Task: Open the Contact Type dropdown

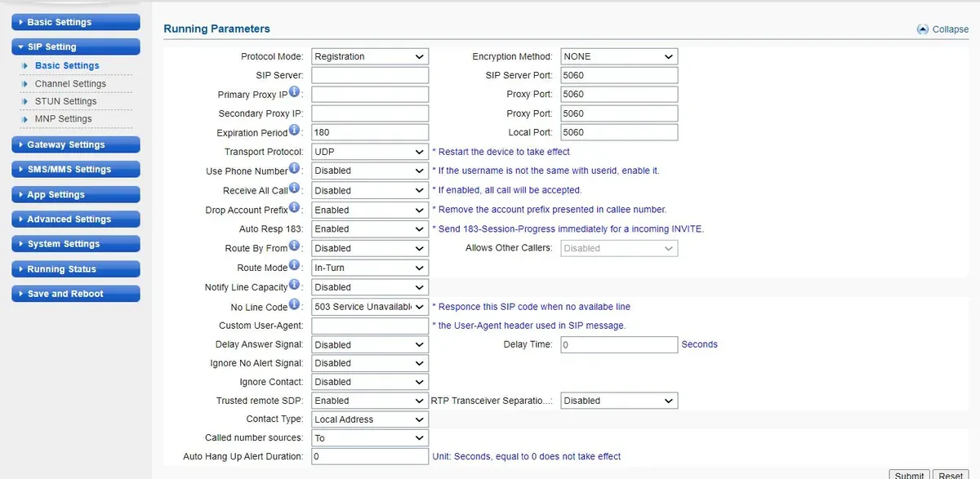Action: (x=370, y=419)
